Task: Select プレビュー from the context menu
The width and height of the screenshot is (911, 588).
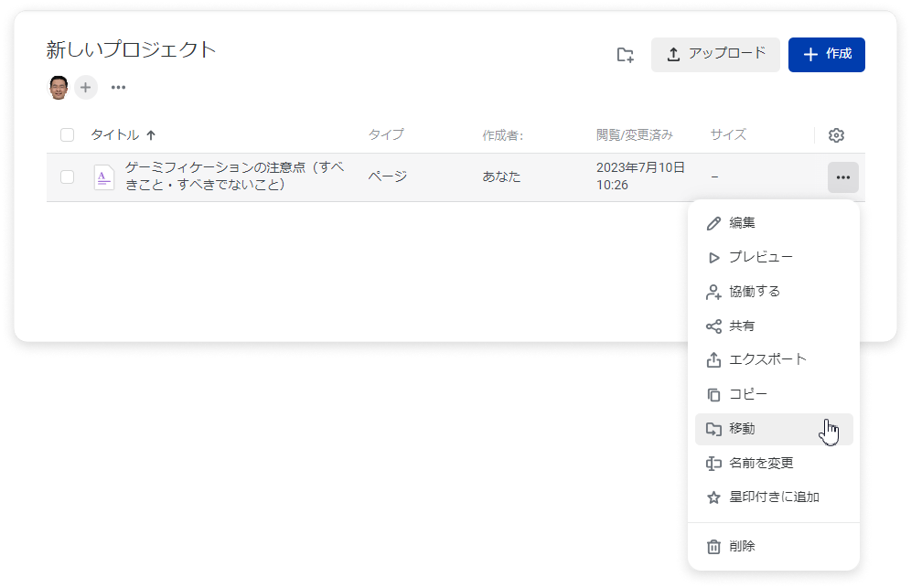Action: (774, 257)
